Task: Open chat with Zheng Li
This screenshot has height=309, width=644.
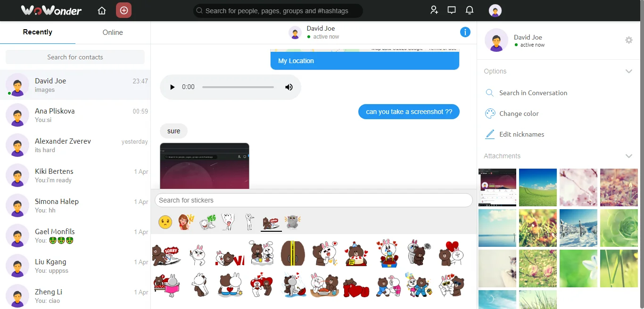Action: (75, 296)
